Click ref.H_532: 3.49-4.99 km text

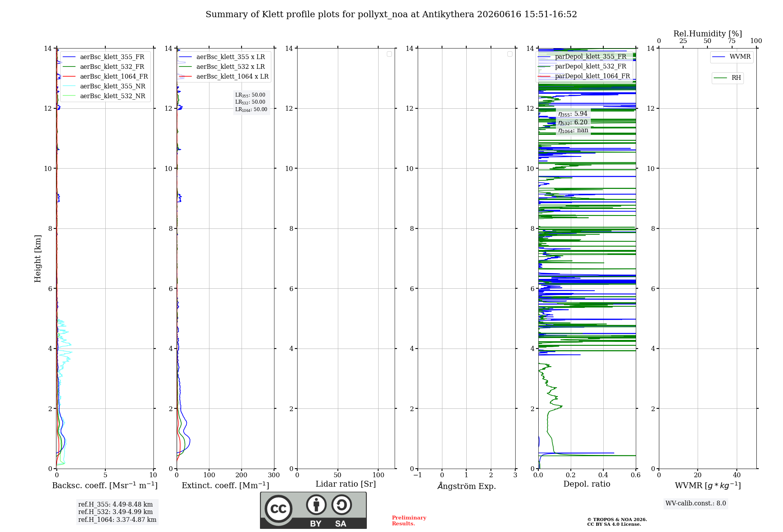(x=115, y=512)
